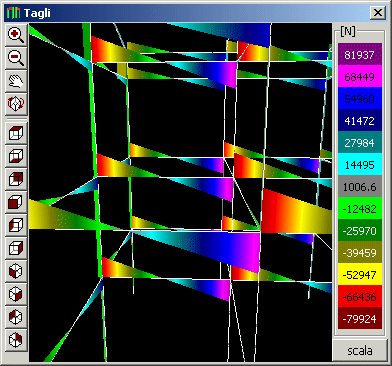Switch to front-face solid red cube view

point(16,202)
